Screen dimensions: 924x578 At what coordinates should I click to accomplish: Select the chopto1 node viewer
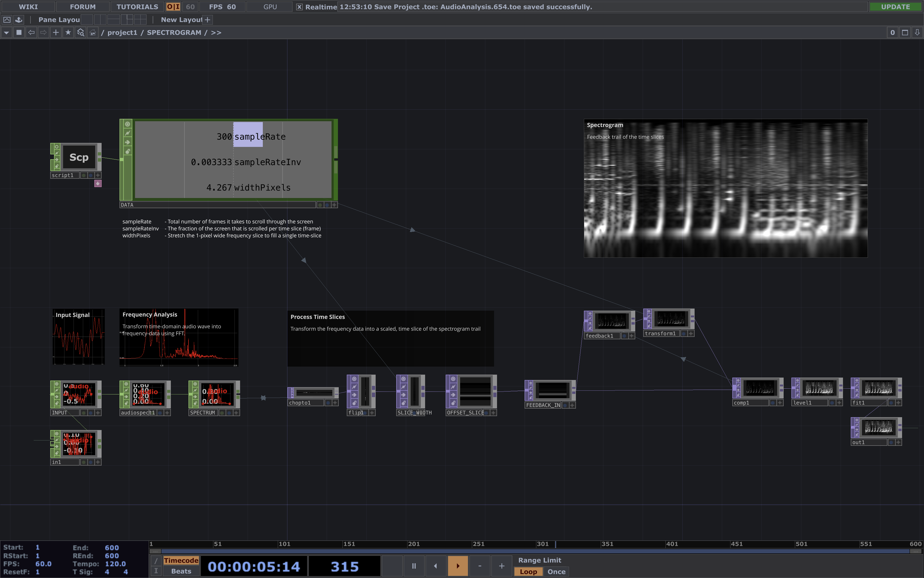314,393
